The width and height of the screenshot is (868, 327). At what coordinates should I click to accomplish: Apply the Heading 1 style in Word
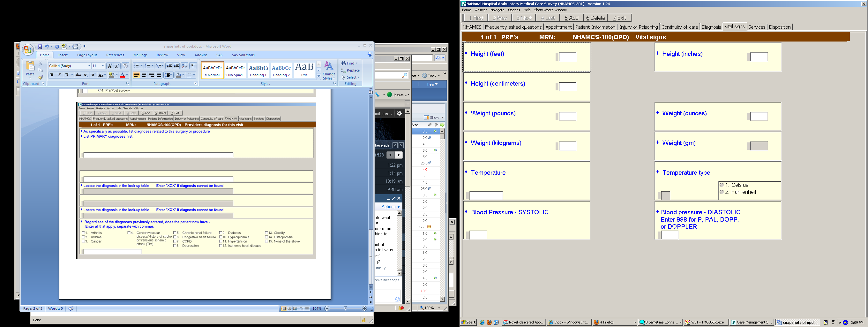(258, 70)
